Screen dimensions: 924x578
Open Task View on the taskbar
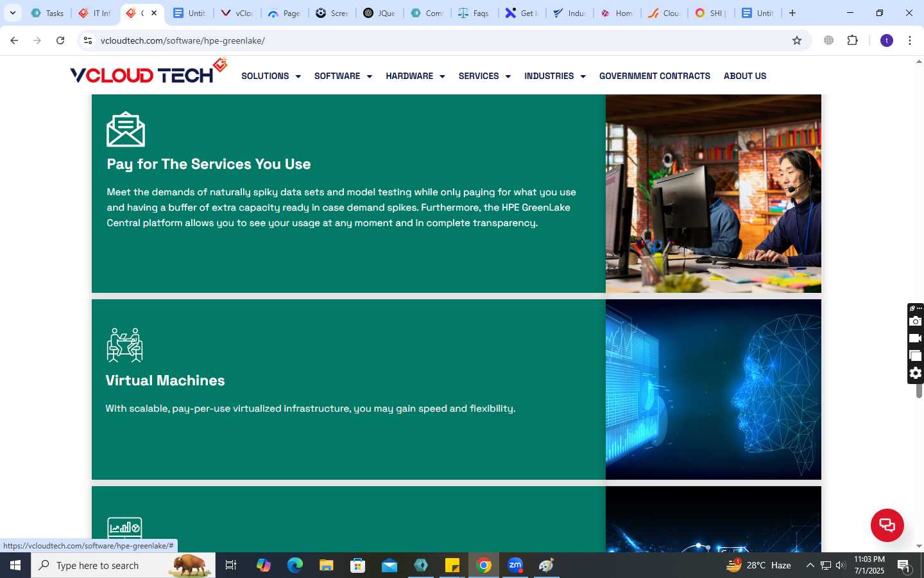pyautogui.click(x=231, y=565)
